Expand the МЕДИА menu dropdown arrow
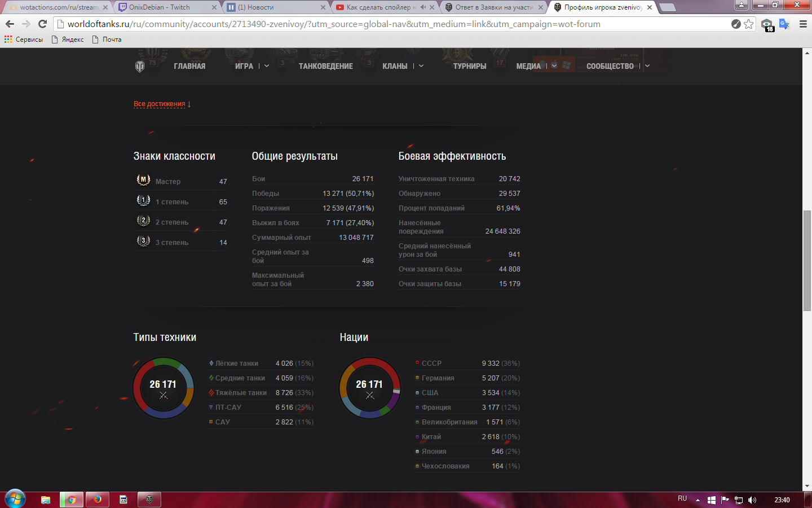 554,66
